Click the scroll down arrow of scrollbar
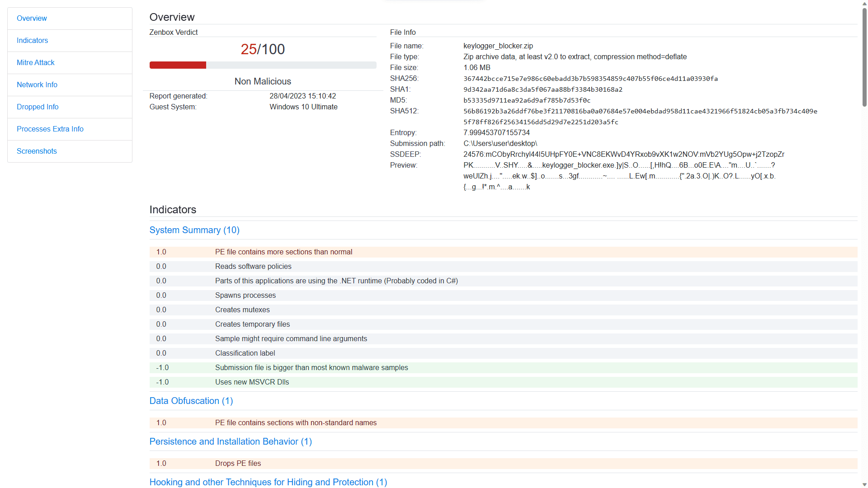868x488 pixels. [x=864, y=484]
